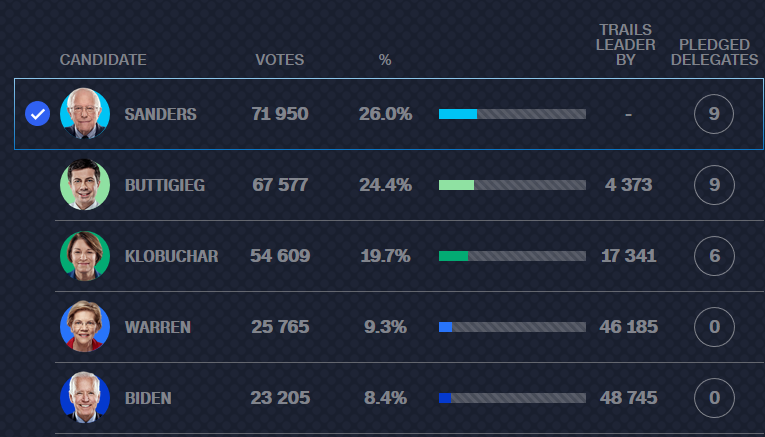The image size is (765, 437).
Task: Click the Pledged Delegates column header
Action: (x=714, y=52)
